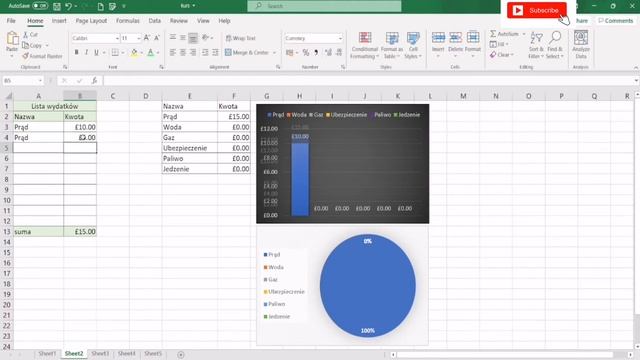The width and height of the screenshot is (640, 360).
Task: Toggle the AutoSave switch
Action: 40,6
